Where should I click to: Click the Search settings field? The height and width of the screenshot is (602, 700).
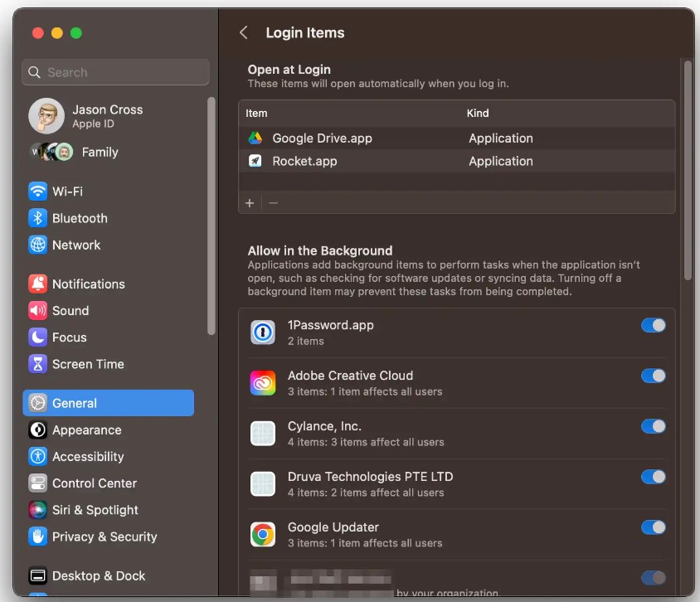[x=115, y=72]
